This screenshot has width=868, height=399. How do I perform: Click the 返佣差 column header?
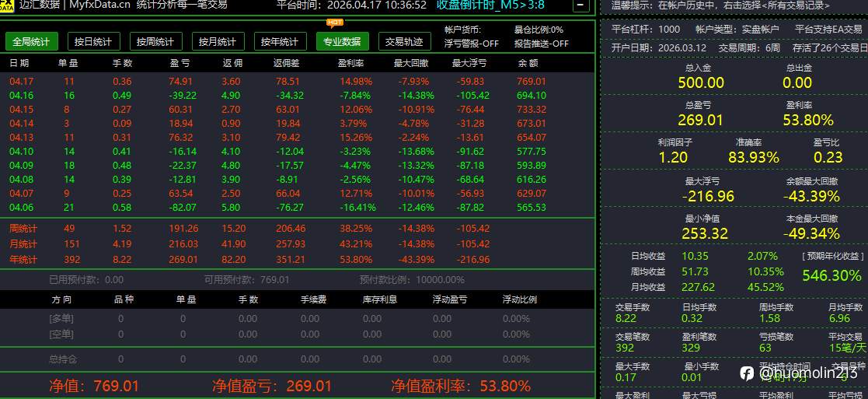[286, 63]
